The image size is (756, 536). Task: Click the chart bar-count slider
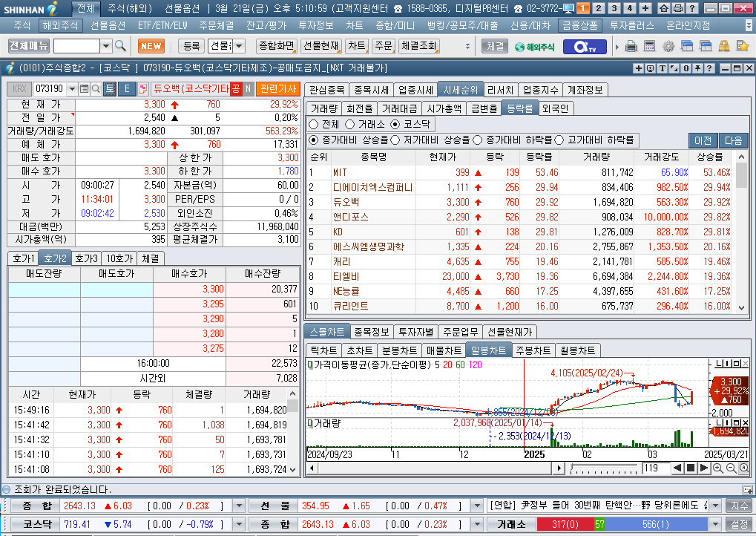point(604,468)
